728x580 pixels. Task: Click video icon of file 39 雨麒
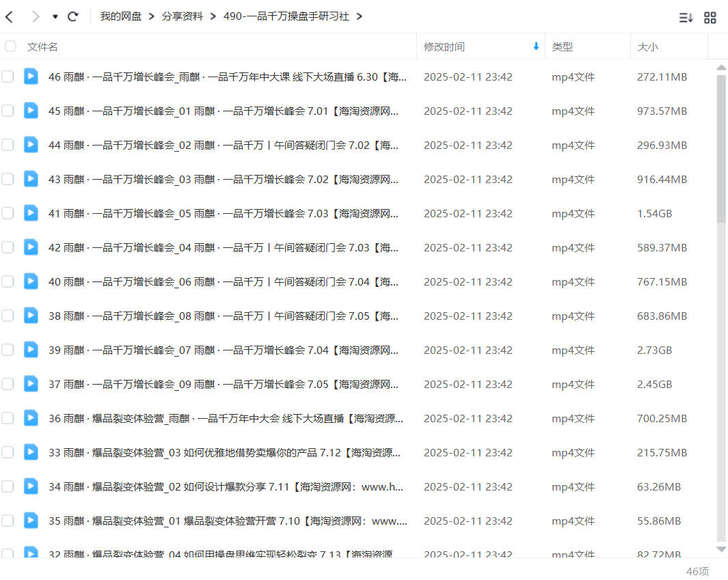click(x=31, y=349)
